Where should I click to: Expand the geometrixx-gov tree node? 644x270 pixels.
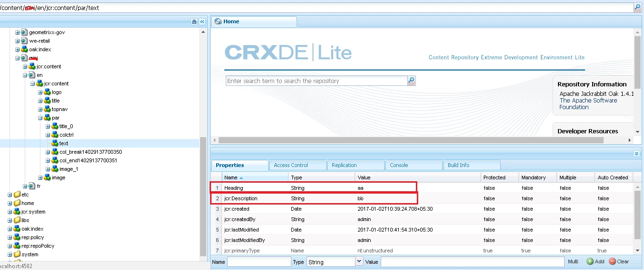[18, 32]
